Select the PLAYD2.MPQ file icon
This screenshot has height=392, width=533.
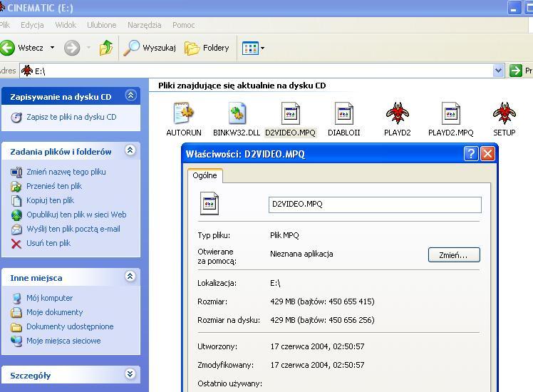coord(451,113)
